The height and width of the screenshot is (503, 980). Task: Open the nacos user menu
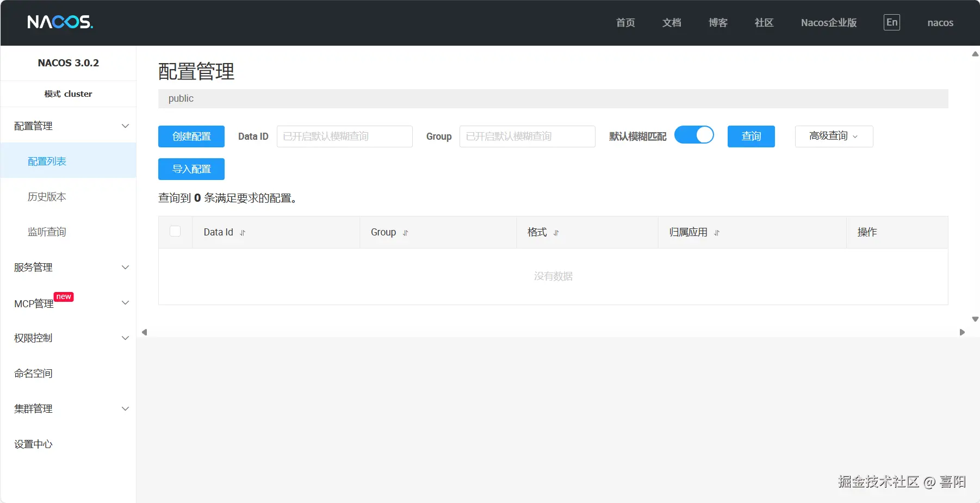point(940,22)
